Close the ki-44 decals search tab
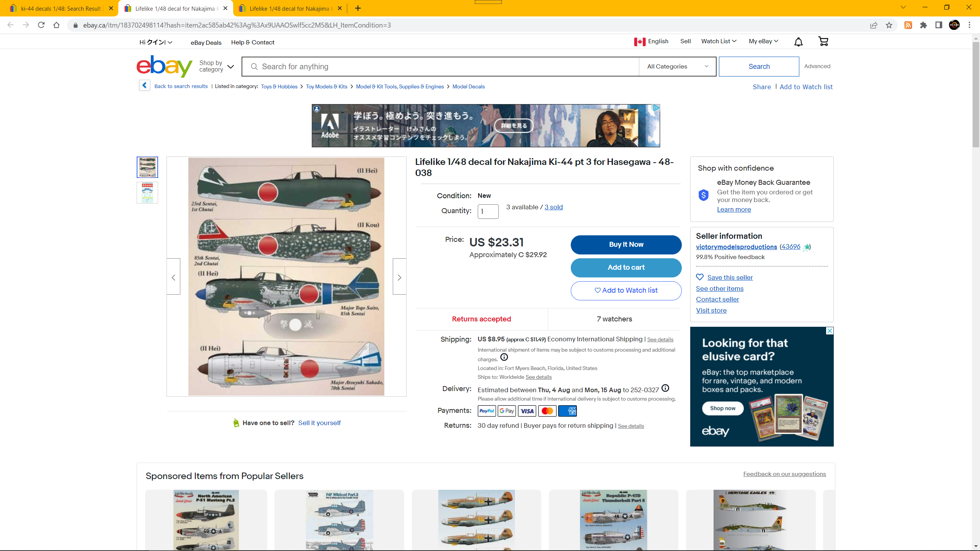Viewport: 980px width, 551px height. [111, 8]
